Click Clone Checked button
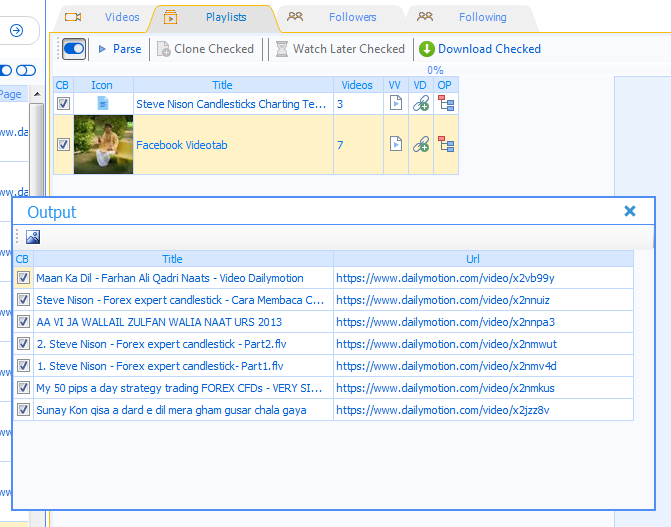The height and width of the screenshot is (527, 671). pyautogui.click(x=205, y=49)
